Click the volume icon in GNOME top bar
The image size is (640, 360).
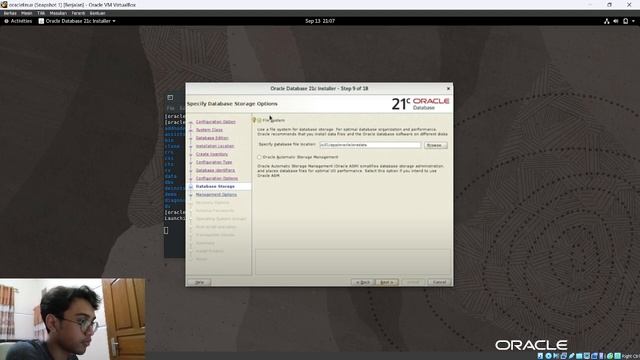(616, 21)
